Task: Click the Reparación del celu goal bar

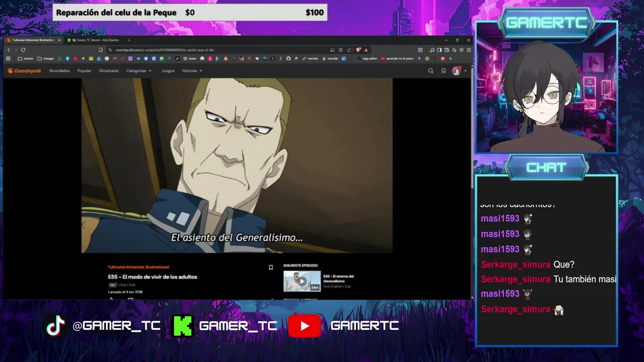Action: 190,13
